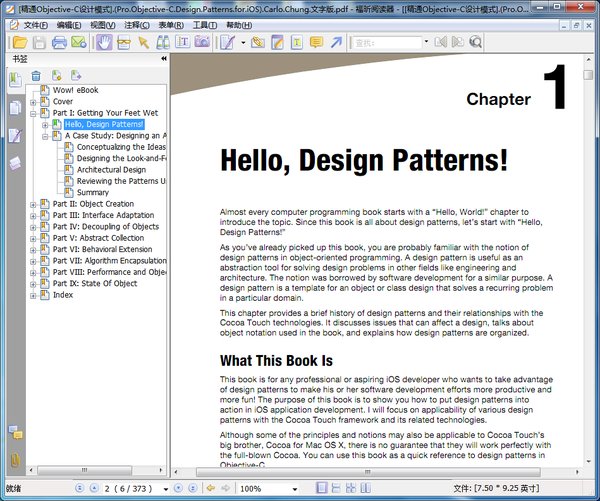Select the Architectural Design bookmark
The height and width of the screenshot is (501, 600).
tap(110, 170)
